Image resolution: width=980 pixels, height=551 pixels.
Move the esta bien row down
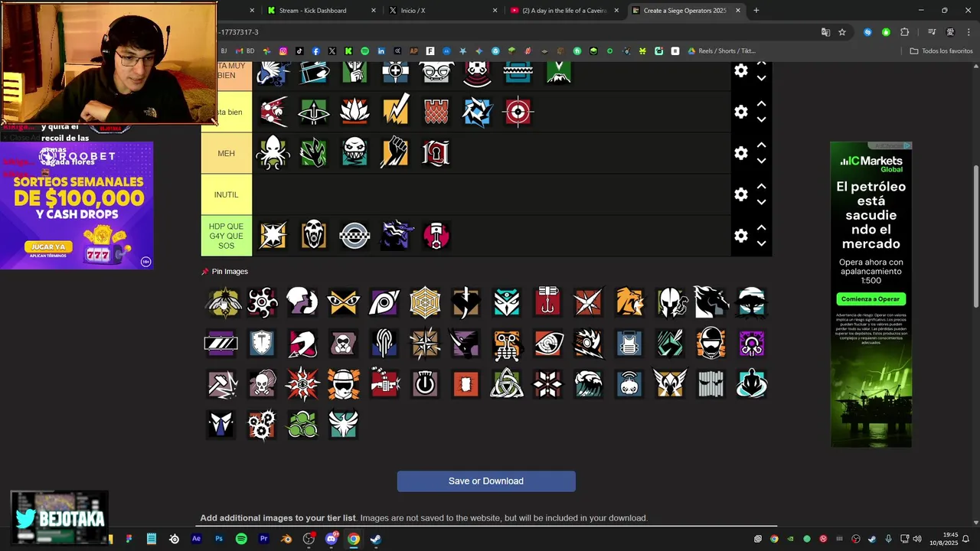[x=762, y=119]
